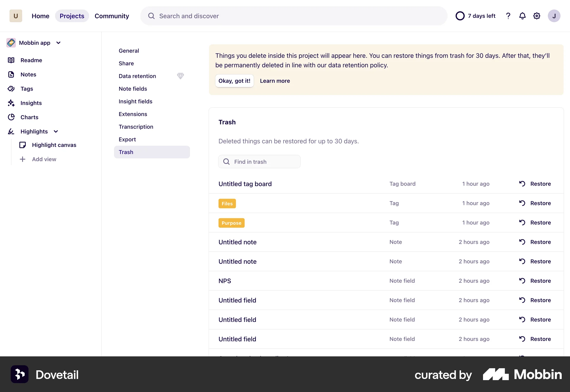The image size is (570, 392).
Task: Collapse the Highlights section chevron
Action: pyautogui.click(x=56, y=132)
